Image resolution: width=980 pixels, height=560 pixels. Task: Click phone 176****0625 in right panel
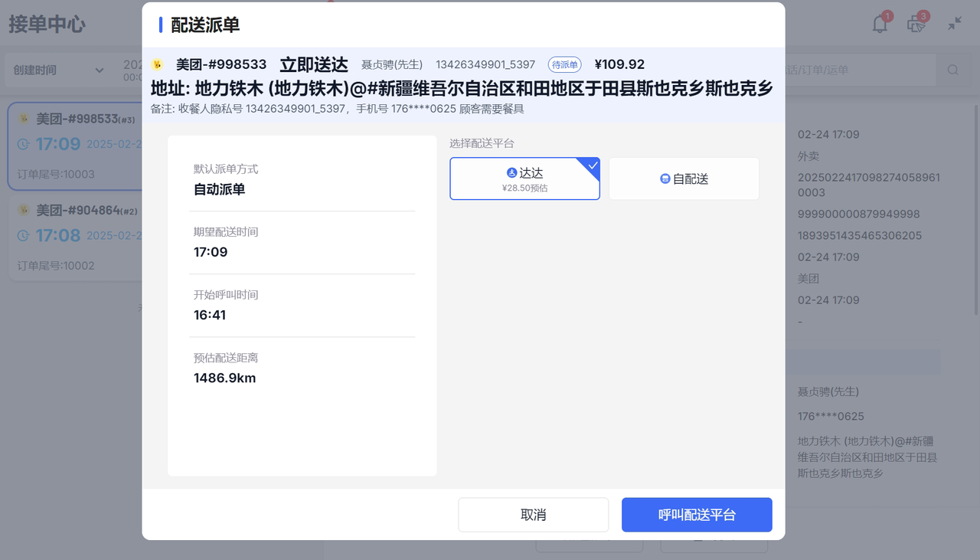(831, 416)
